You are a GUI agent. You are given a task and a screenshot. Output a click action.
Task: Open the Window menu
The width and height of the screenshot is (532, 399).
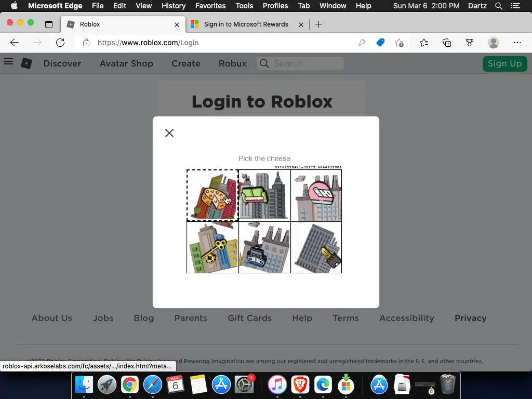pos(332,6)
